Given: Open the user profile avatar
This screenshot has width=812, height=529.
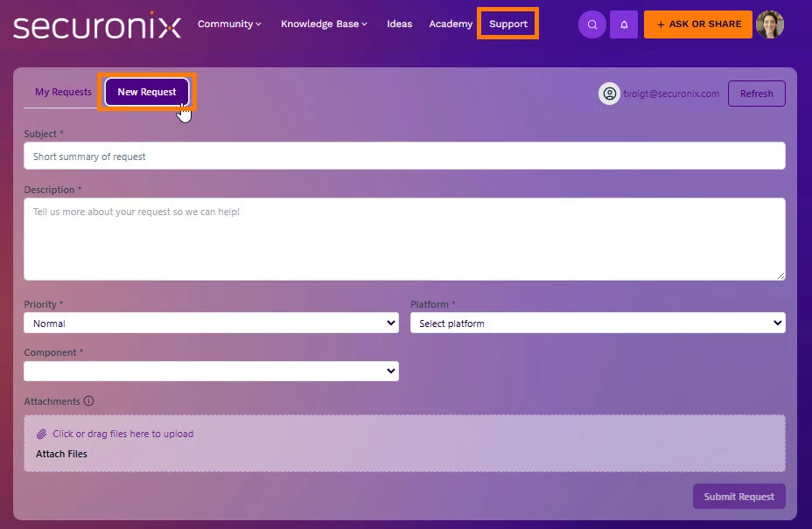Looking at the screenshot, I should [769, 24].
